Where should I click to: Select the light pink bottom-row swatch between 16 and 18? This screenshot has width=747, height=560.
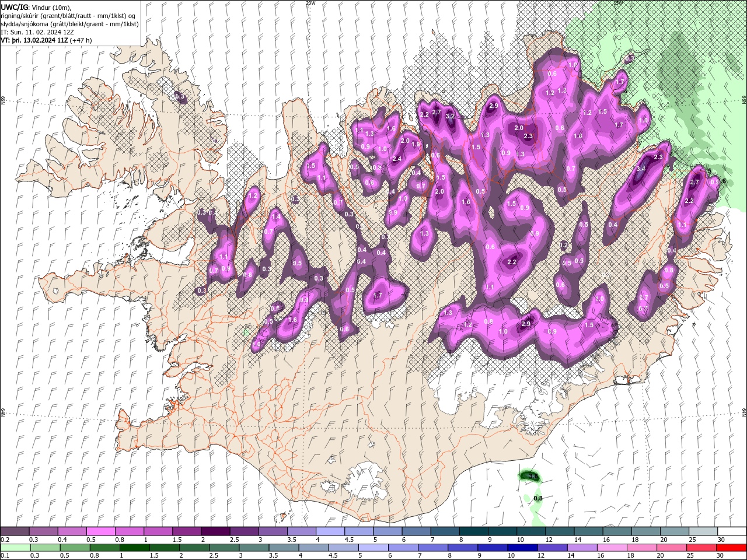612,548
